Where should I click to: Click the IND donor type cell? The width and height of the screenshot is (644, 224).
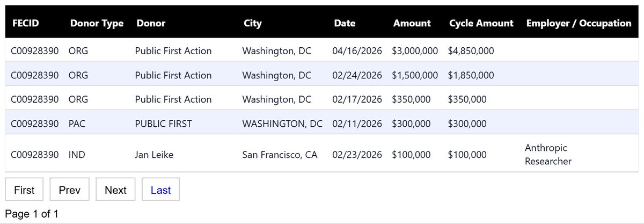77,155
